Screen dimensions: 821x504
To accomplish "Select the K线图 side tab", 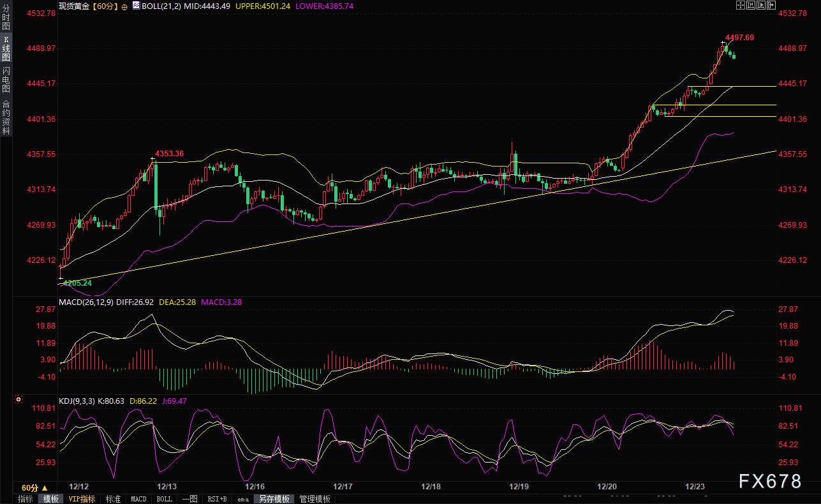I will pyautogui.click(x=6, y=48).
